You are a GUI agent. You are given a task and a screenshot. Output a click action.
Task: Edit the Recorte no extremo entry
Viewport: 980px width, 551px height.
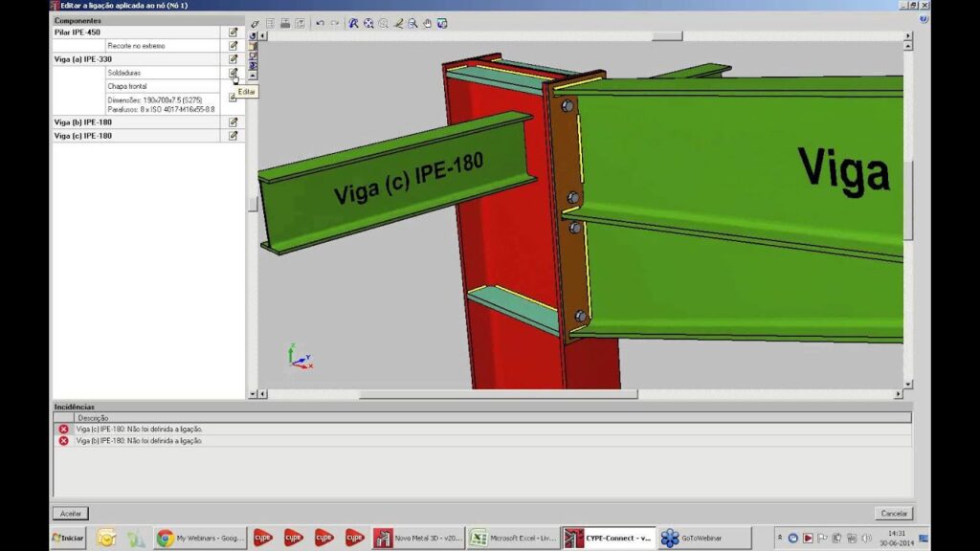click(233, 46)
